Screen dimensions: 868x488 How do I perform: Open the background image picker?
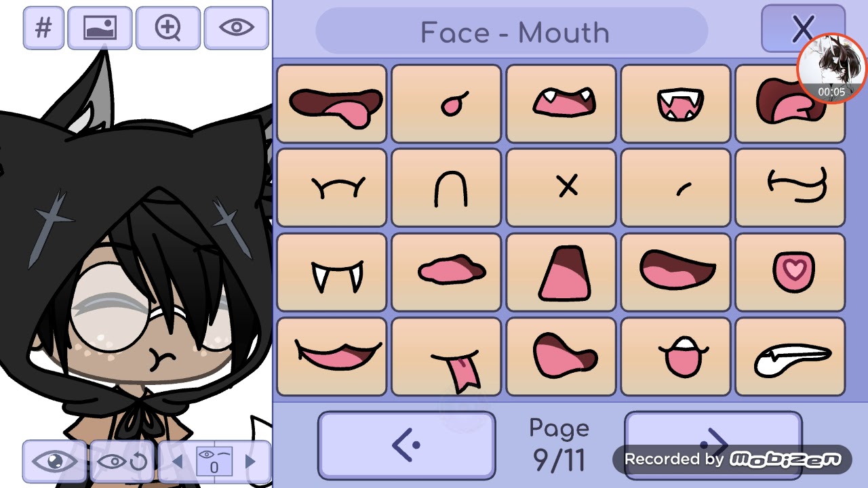[x=100, y=28]
